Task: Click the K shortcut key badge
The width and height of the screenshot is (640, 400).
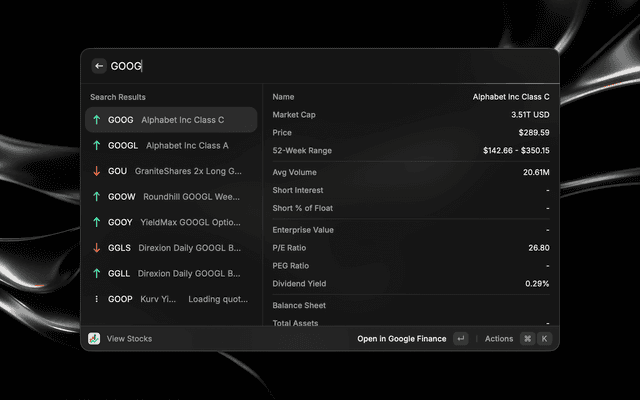Action: pos(544,339)
